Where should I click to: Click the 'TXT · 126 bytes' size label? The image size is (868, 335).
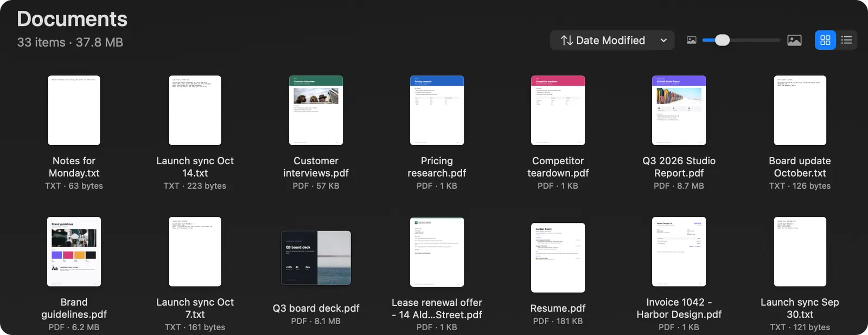800,186
